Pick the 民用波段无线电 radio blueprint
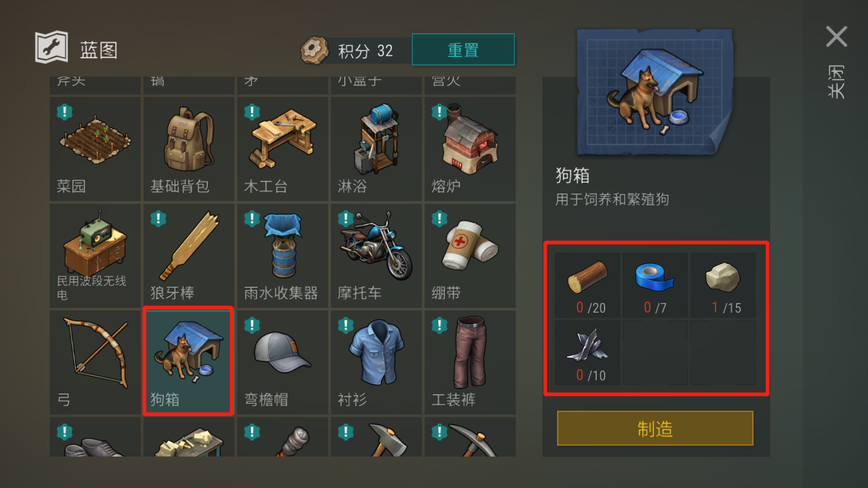Screen dimensions: 868x488 (95, 255)
